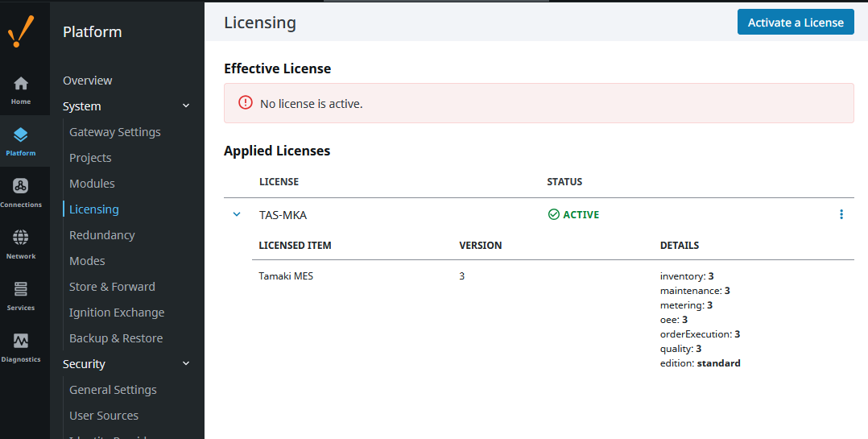Click the 'edition: standard' detail
Screen dimensions: 868x439
coord(700,363)
